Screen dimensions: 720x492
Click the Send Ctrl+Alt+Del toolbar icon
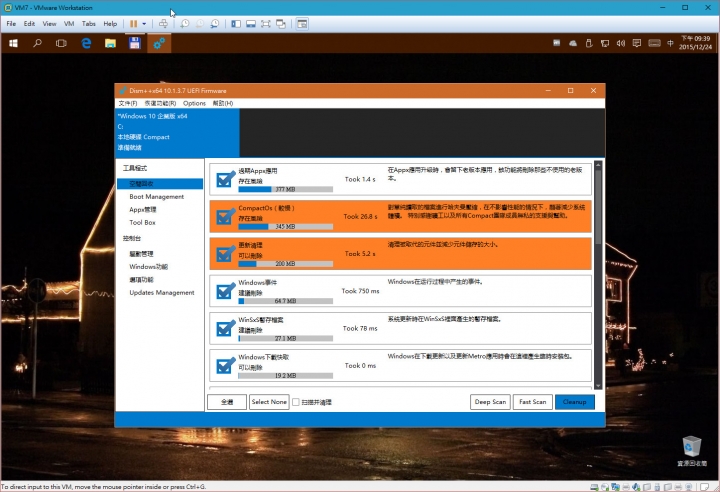[163, 24]
